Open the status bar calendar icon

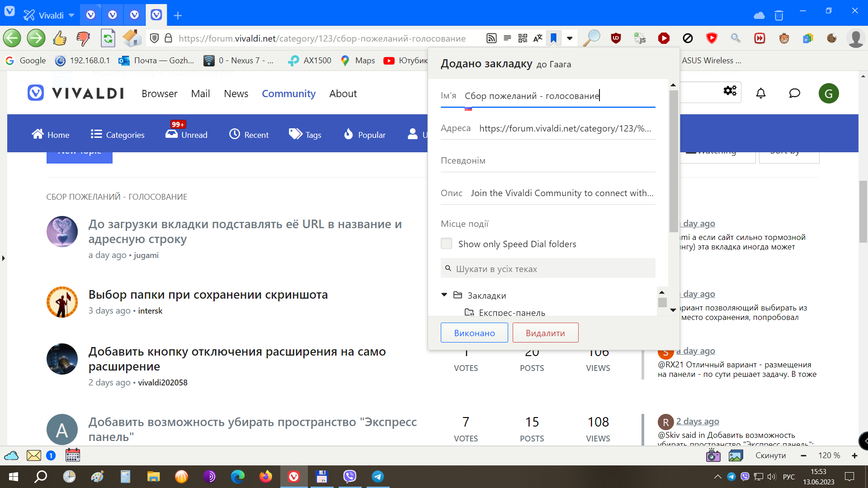tap(72, 455)
